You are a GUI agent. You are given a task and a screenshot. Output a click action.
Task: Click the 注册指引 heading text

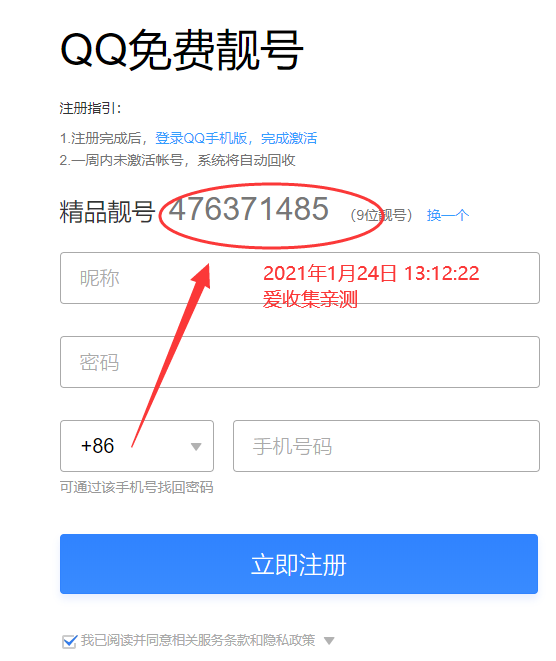pos(90,108)
